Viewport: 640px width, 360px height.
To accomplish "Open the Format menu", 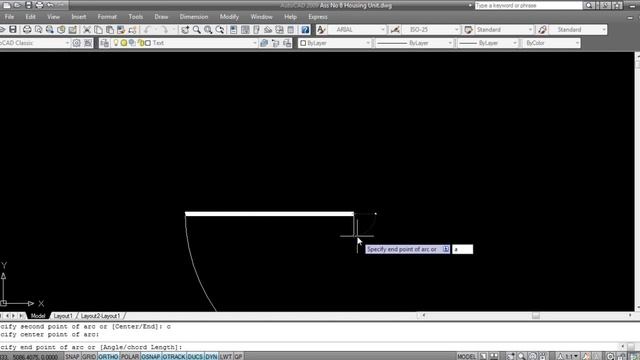I will (107, 17).
